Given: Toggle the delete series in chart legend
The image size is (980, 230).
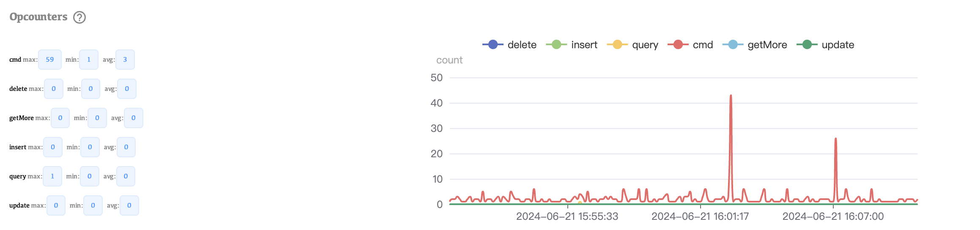Looking at the screenshot, I should point(509,45).
